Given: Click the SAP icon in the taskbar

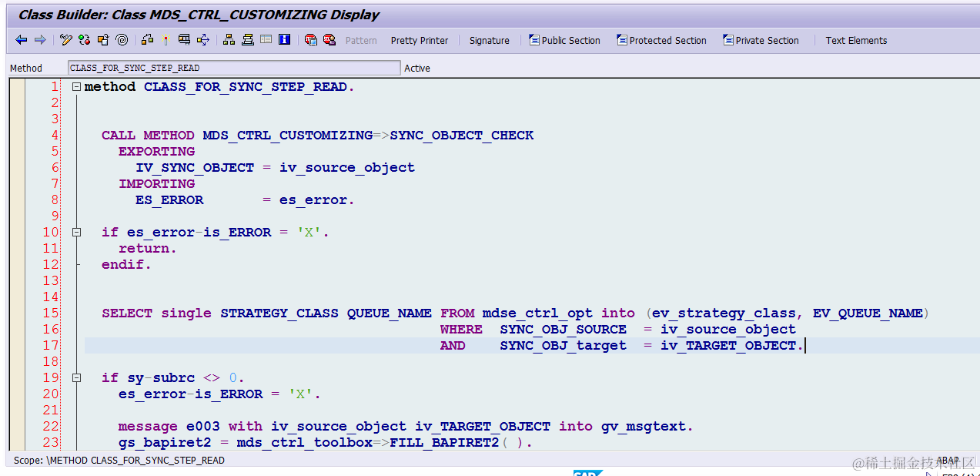Looking at the screenshot, I should click(587, 473).
